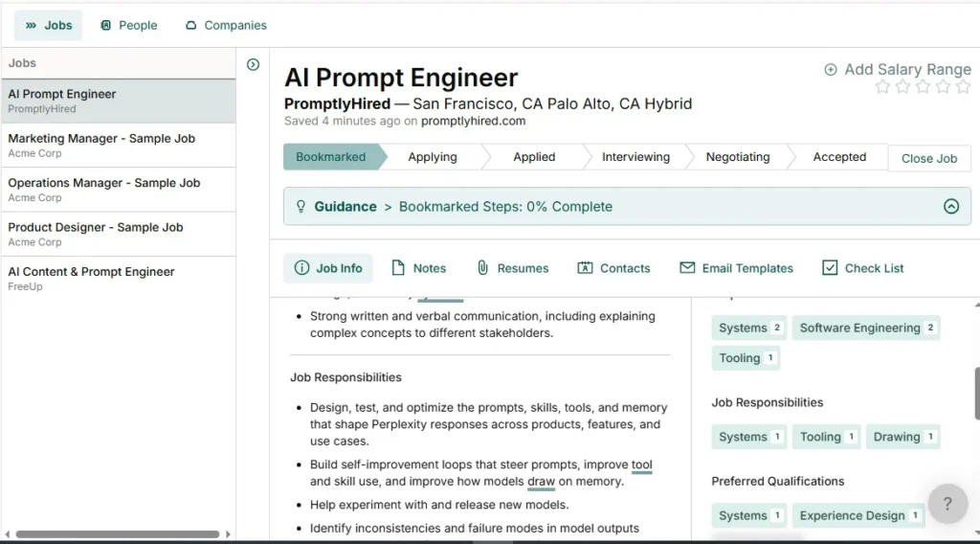This screenshot has height=544, width=980.
Task: Switch to the Contacts tab
Action: click(x=613, y=268)
